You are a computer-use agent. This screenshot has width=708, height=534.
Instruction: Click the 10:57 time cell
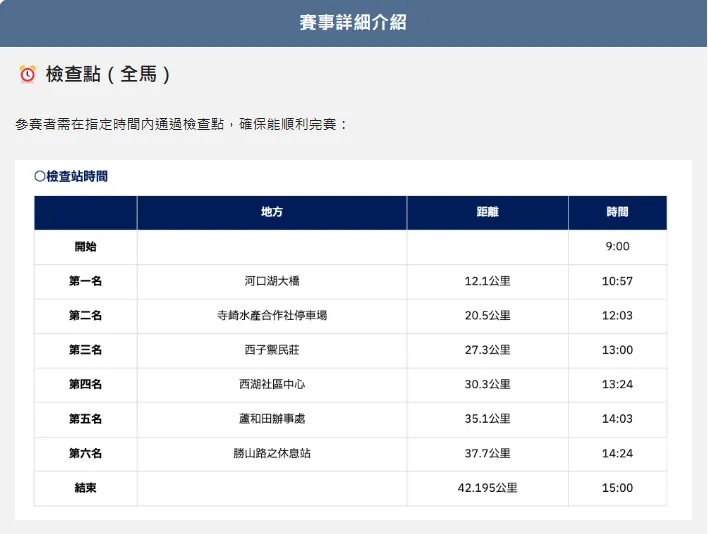click(617, 281)
